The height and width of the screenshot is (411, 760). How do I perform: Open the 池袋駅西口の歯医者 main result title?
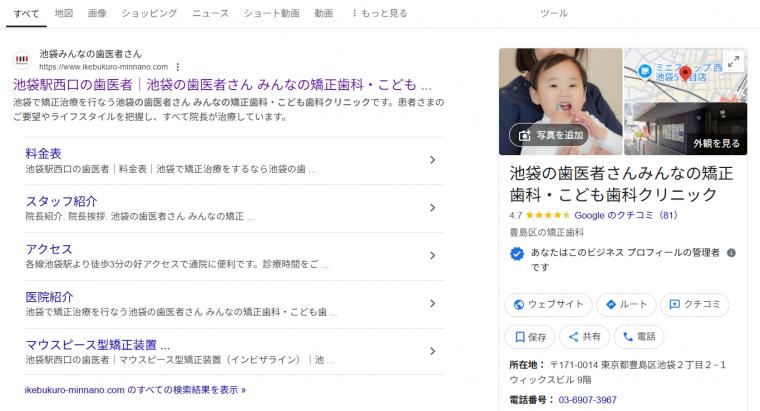pyautogui.click(x=222, y=85)
